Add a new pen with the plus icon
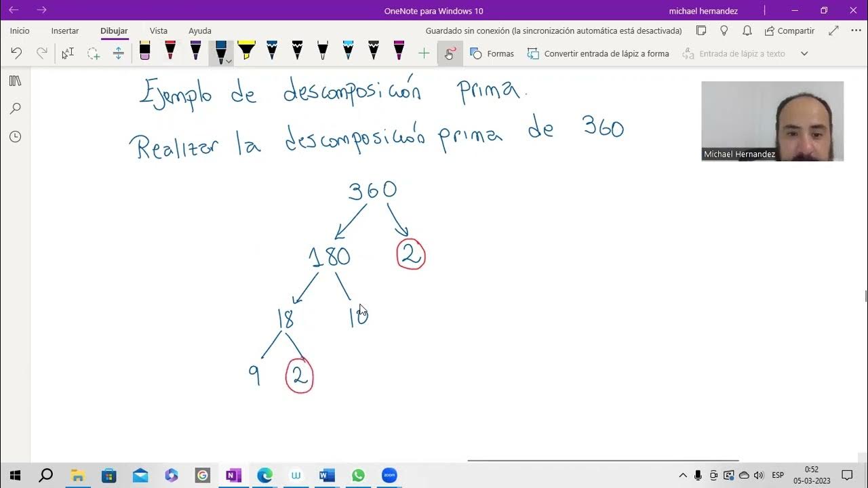Viewport: 868px width, 488px height. click(x=424, y=53)
